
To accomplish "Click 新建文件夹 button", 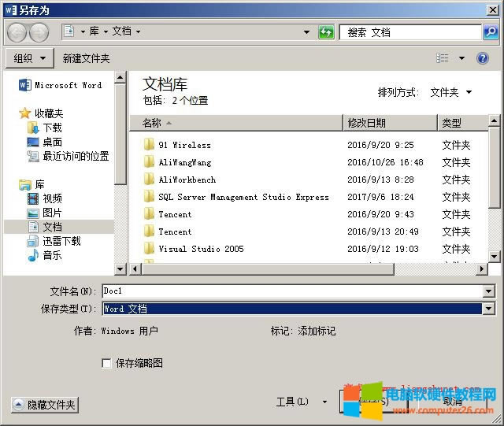I will [86, 58].
